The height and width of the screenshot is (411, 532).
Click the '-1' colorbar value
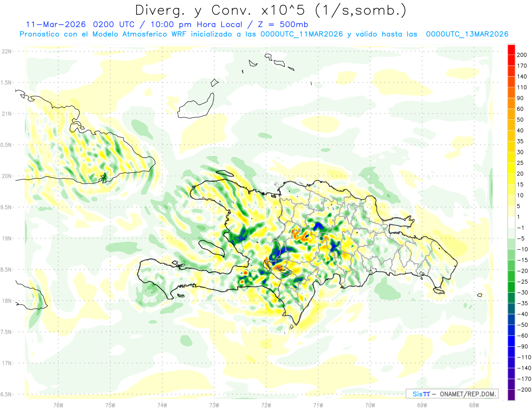click(521, 228)
